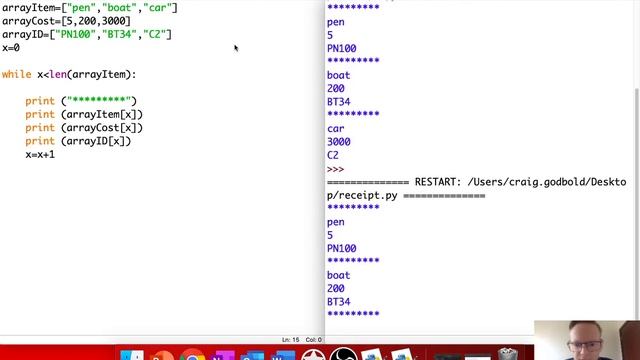Click the arrayID list definition line
The height and width of the screenshot is (360, 640).
[87, 34]
